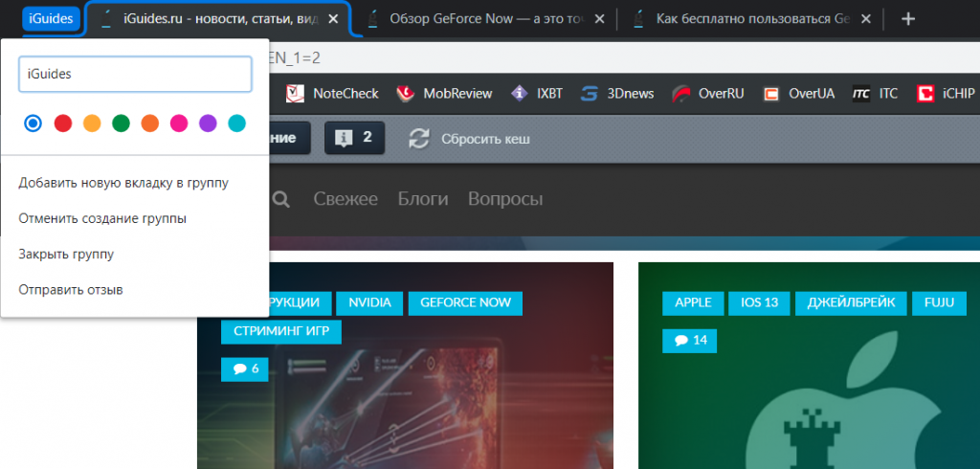
Task: Close the Обзор GeForce Now tab
Action: point(599,19)
